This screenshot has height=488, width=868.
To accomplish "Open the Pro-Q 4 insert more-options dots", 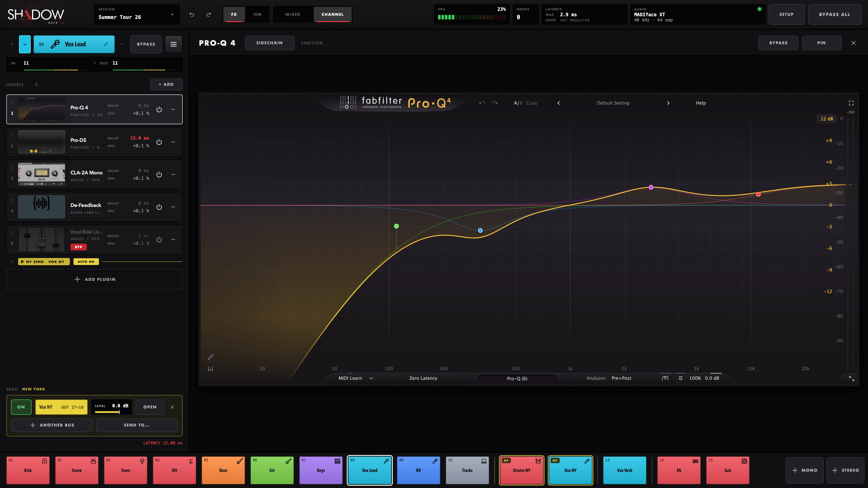I will click(173, 109).
